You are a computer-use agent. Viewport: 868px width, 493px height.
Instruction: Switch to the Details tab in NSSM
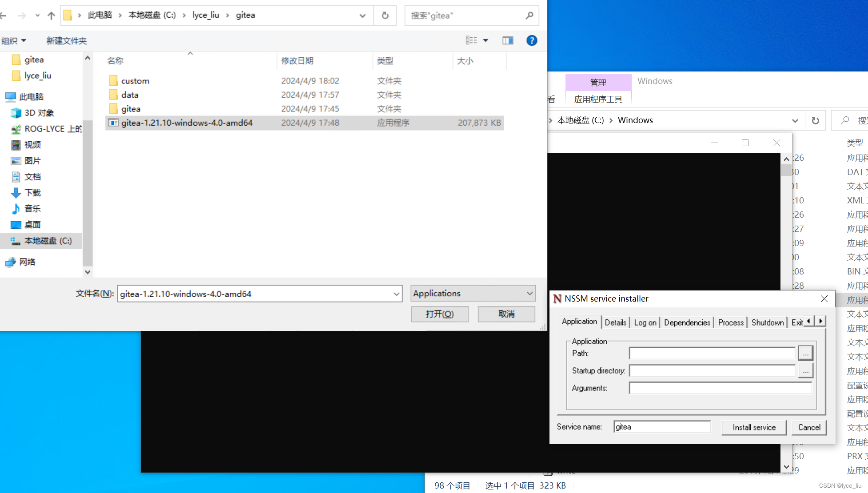tap(616, 322)
